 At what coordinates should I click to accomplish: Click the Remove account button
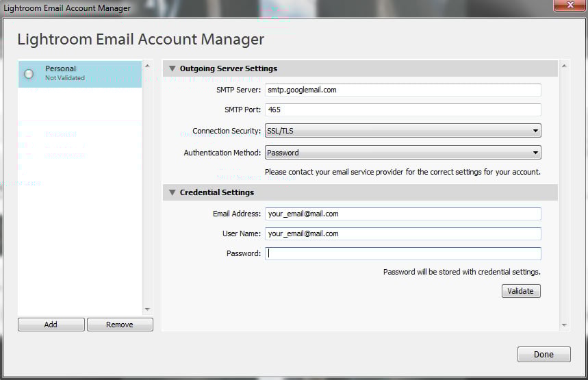(120, 325)
